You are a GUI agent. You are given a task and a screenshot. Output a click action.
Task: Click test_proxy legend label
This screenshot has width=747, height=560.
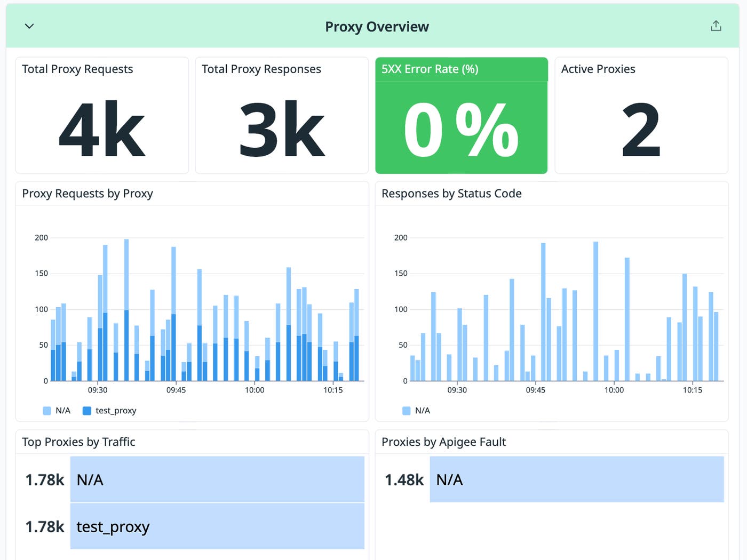(116, 411)
